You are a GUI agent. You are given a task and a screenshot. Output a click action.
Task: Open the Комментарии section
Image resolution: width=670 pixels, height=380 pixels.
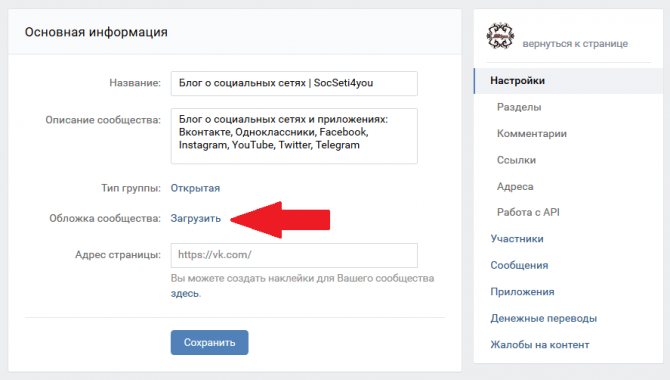click(x=532, y=134)
